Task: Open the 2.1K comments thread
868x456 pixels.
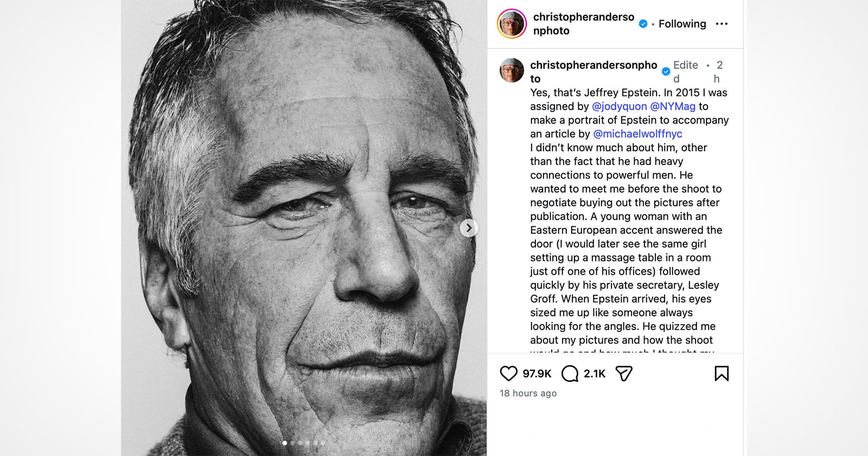Action: tap(594, 373)
